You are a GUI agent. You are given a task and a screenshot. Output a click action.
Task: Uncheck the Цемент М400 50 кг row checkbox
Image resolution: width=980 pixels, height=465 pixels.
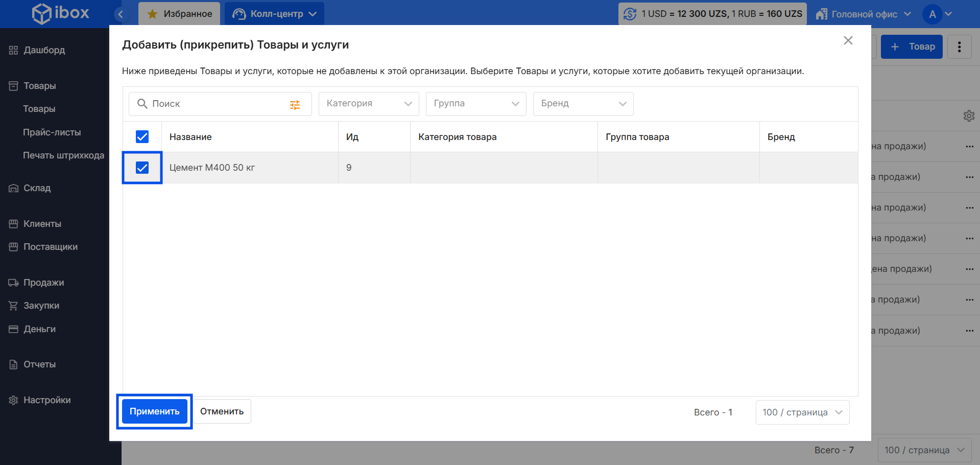pyautogui.click(x=142, y=168)
